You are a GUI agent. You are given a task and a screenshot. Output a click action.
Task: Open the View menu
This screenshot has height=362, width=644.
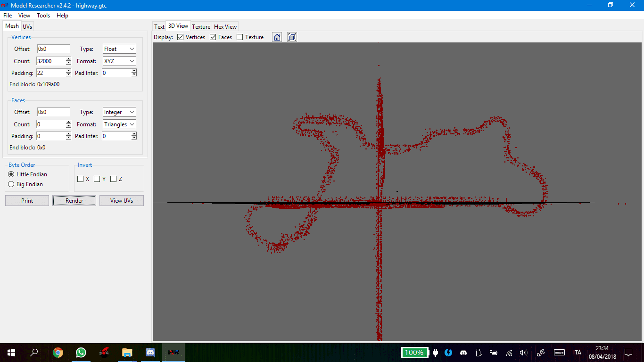tap(25, 16)
